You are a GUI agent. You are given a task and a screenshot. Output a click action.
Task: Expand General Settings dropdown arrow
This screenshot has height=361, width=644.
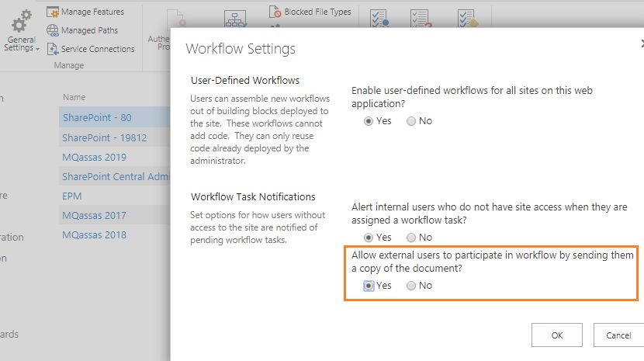pyautogui.click(x=37, y=49)
